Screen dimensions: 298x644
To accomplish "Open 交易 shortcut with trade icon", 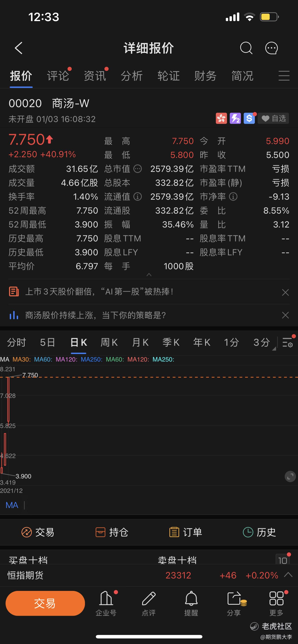I will [38, 532].
